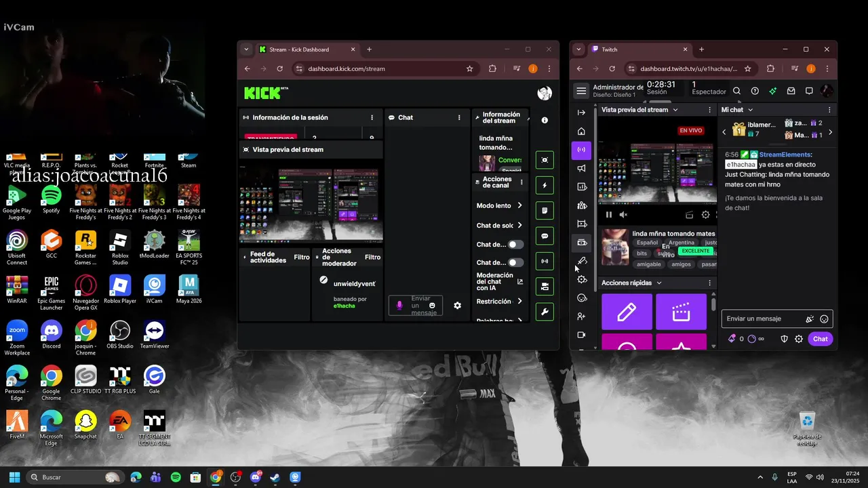Go to Twitch dashboard Home icon
The width and height of the screenshot is (868, 488).
point(581,131)
